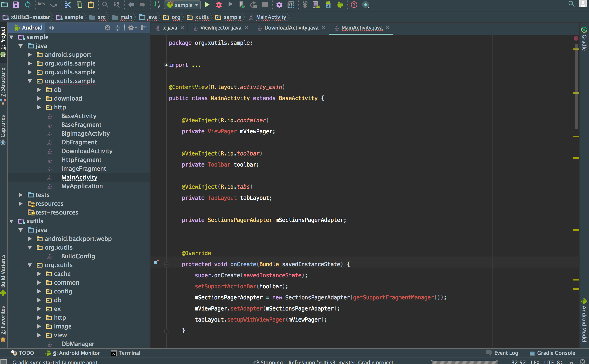Click the Gradle refresh progress bar
Viewport: 589px width, 364px height.
pos(464,362)
